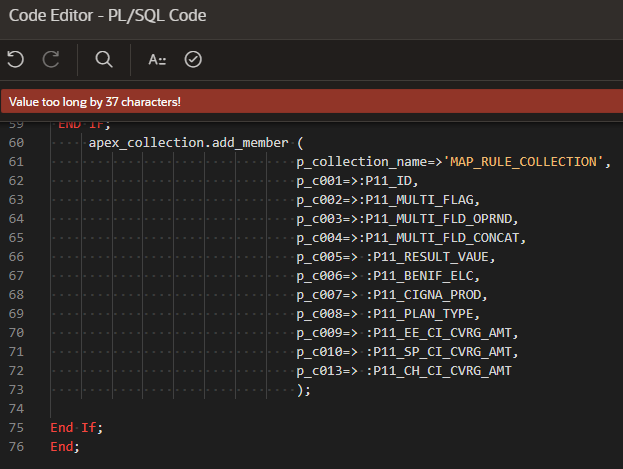
Task: Click the Redo icon in the toolbar
Action: tap(51, 60)
